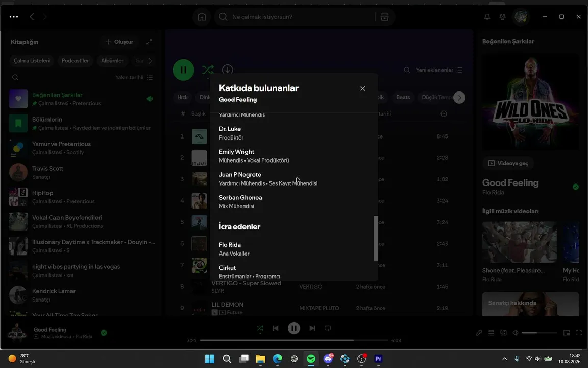Select the Çalma Listeleri filter
588x368 pixels.
tap(32, 61)
